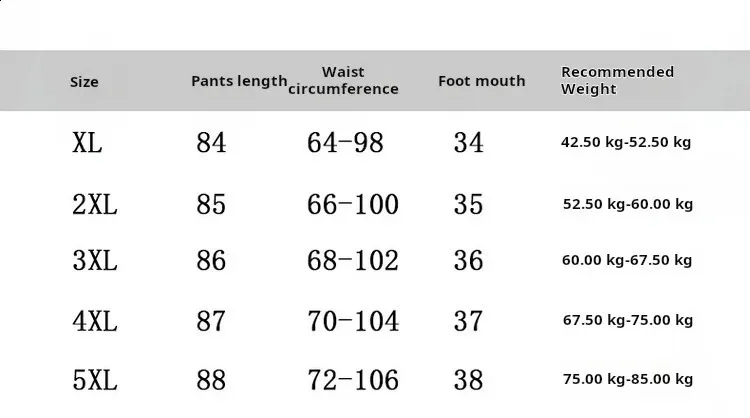Select the XL size row label
Screen dimensions: 750x418
coord(87,143)
